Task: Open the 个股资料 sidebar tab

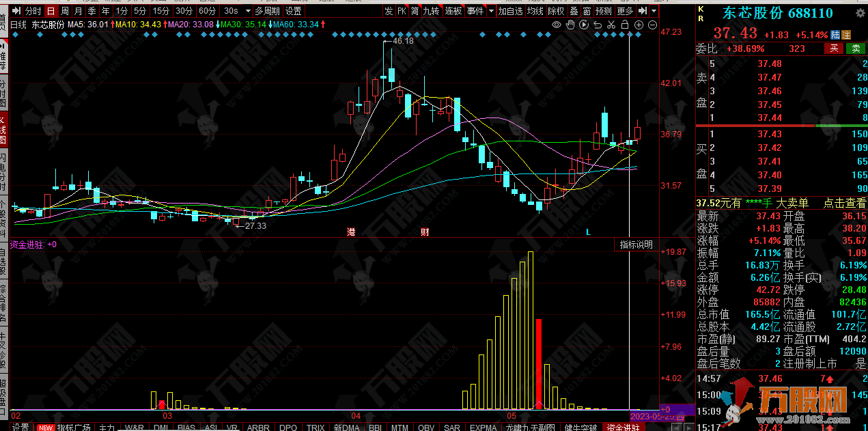Action: 3,217
